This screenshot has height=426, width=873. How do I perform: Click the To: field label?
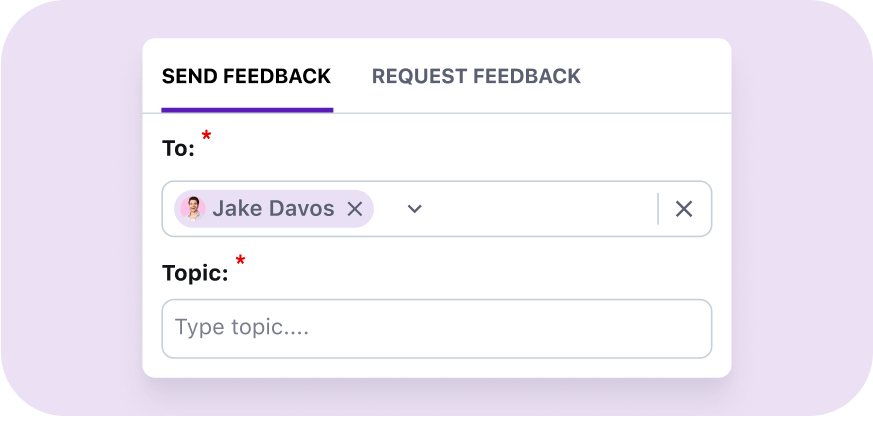coord(178,149)
